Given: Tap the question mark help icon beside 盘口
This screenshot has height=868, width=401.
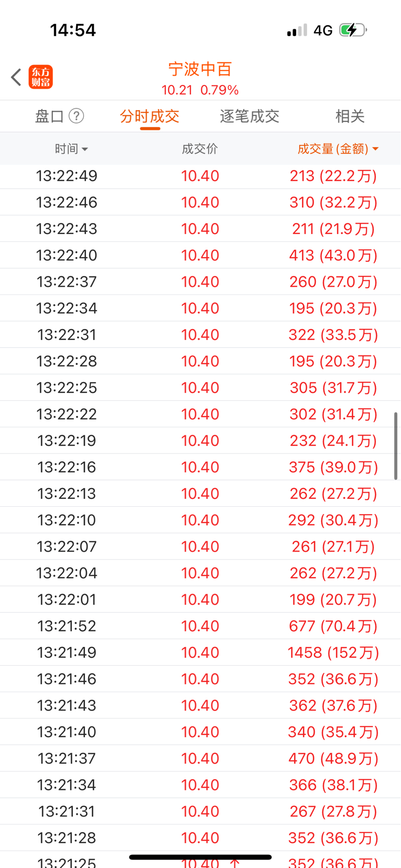Looking at the screenshot, I should tap(76, 116).
